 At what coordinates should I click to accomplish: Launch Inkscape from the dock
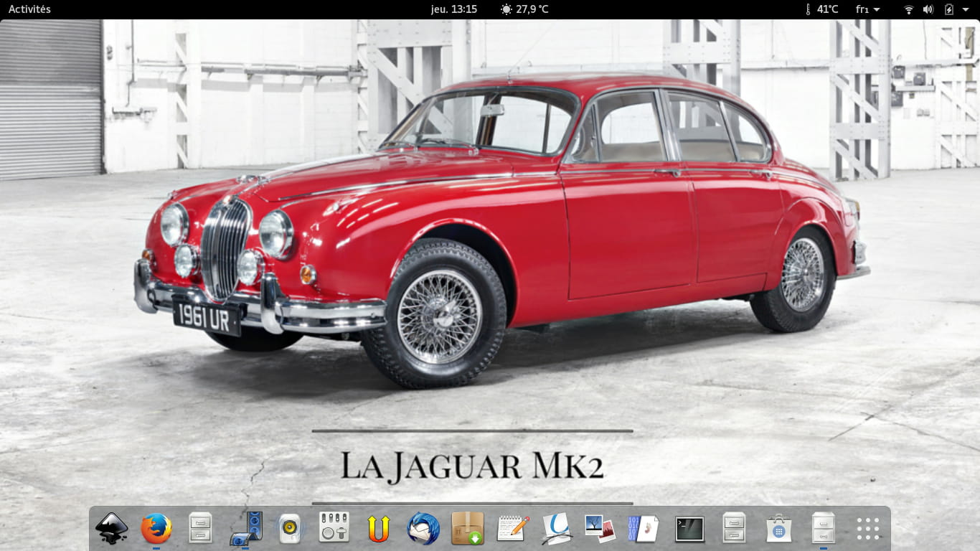(x=112, y=529)
